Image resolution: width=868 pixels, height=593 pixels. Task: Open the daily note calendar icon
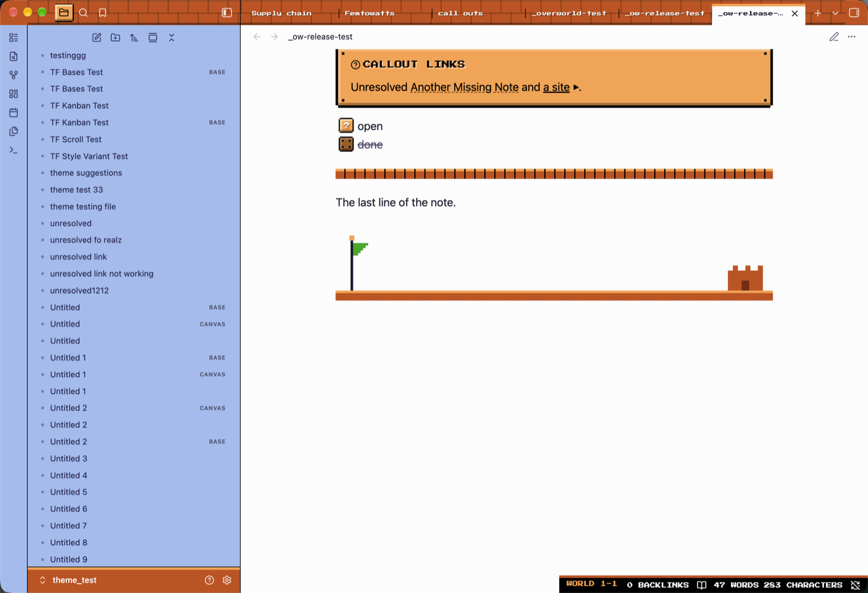point(14,113)
